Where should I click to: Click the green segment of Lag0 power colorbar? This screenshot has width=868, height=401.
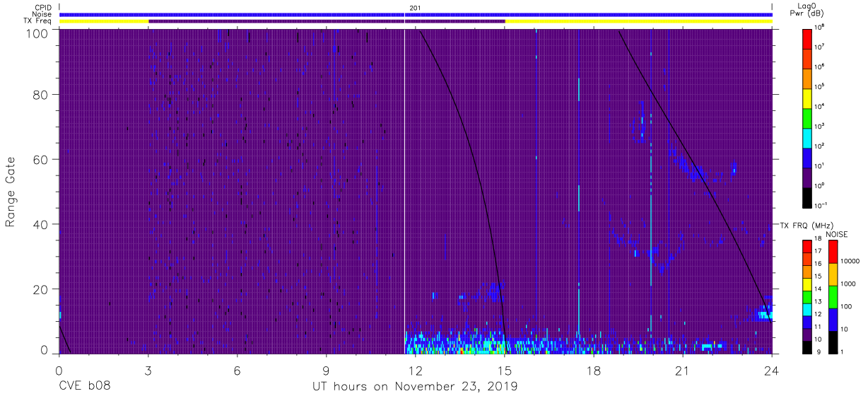click(807, 117)
